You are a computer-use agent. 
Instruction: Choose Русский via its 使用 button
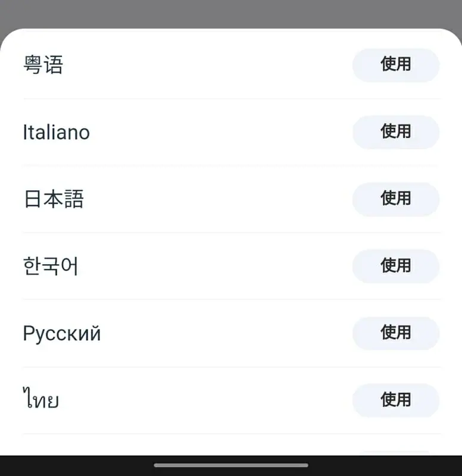[x=396, y=333]
